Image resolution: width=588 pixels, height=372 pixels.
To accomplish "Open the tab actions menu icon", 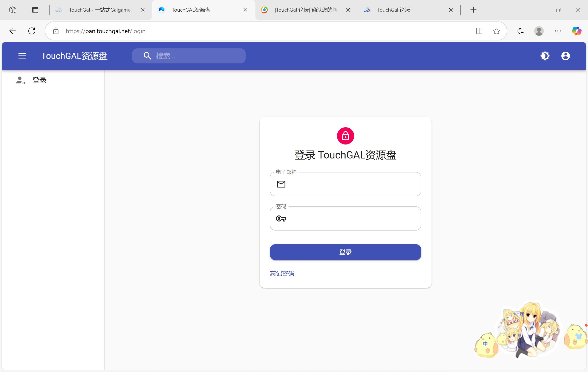I will [35, 10].
